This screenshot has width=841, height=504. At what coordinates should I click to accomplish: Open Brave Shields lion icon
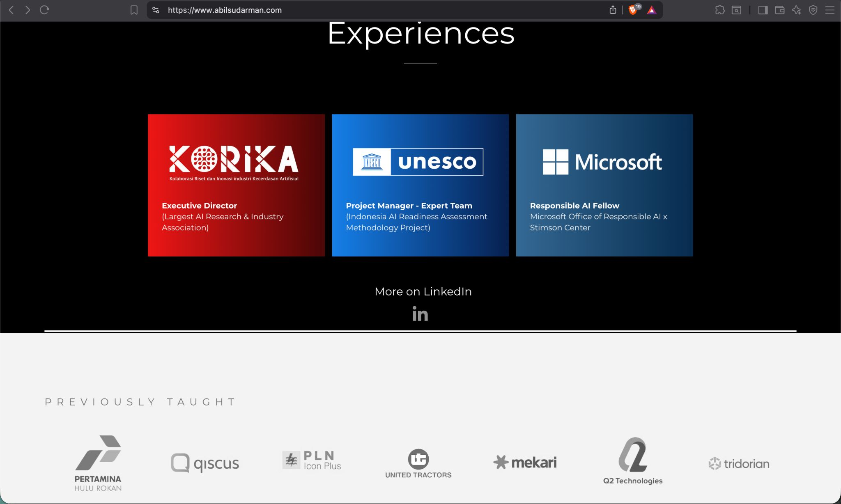click(x=634, y=9)
